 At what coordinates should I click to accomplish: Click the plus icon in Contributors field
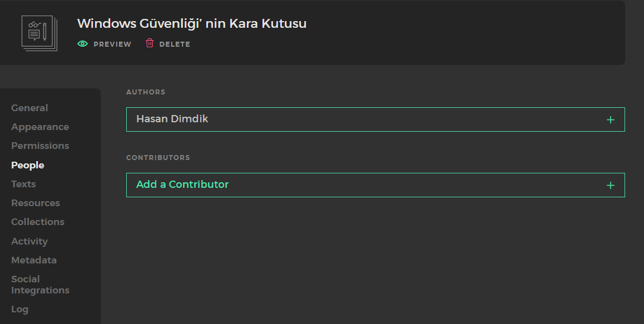610,186
